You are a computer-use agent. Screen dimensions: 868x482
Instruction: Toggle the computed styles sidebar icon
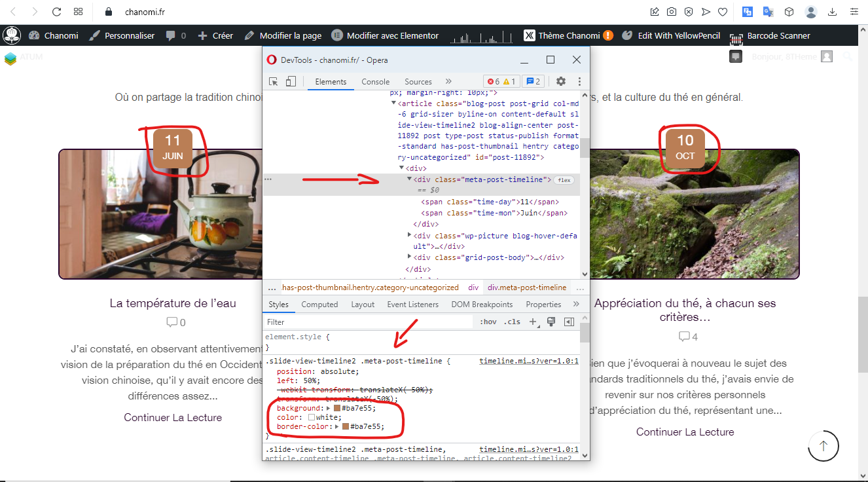click(569, 322)
